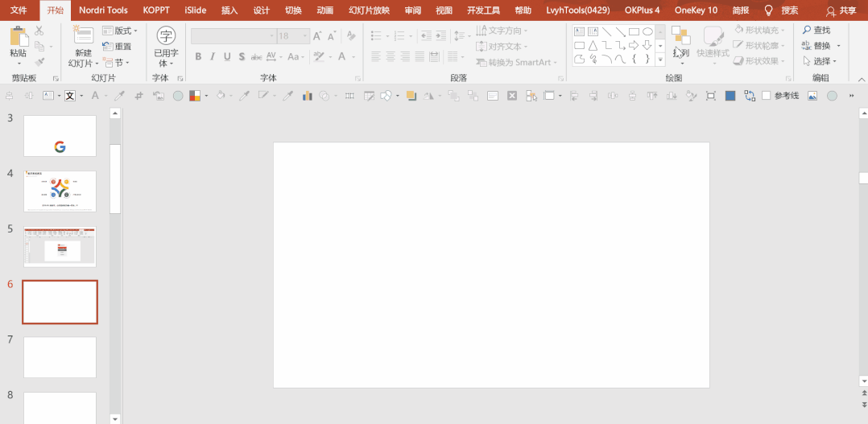
Task: Click the Format Painter brush icon
Action: (39, 62)
